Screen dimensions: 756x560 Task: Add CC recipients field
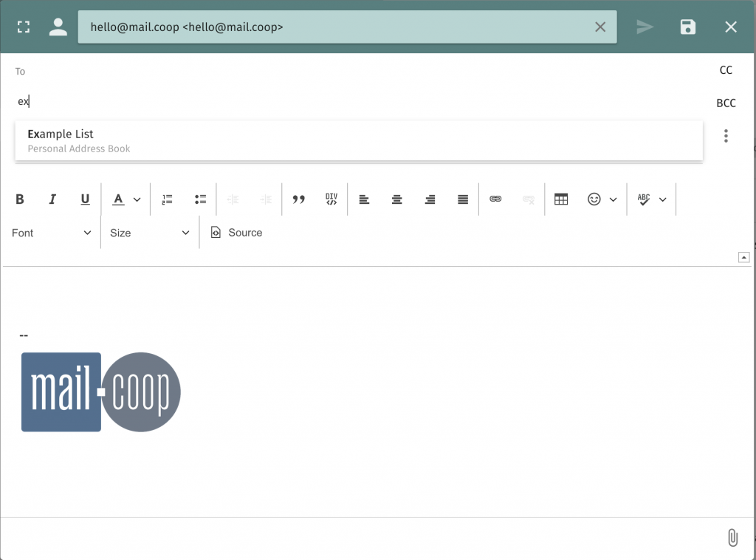726,70
